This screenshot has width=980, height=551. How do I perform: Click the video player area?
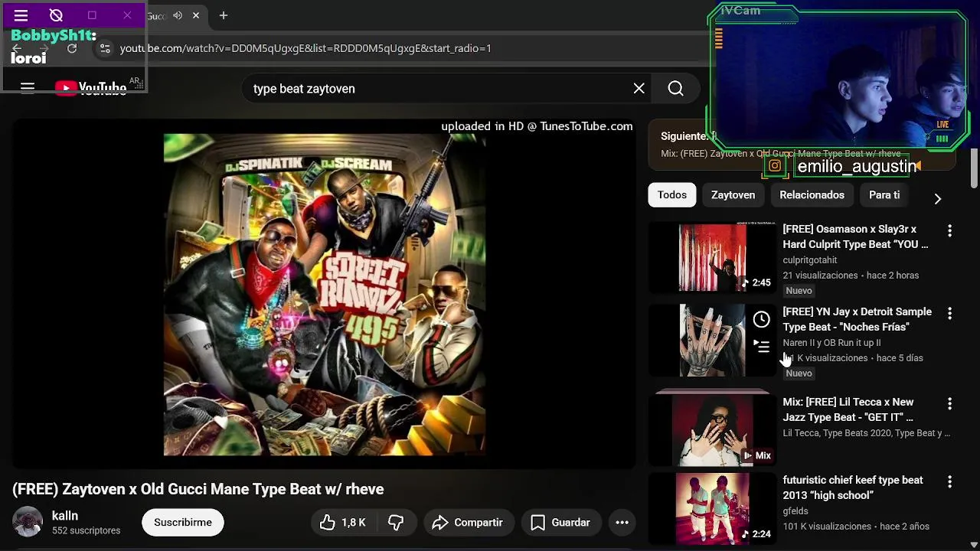tap(324, 295)
